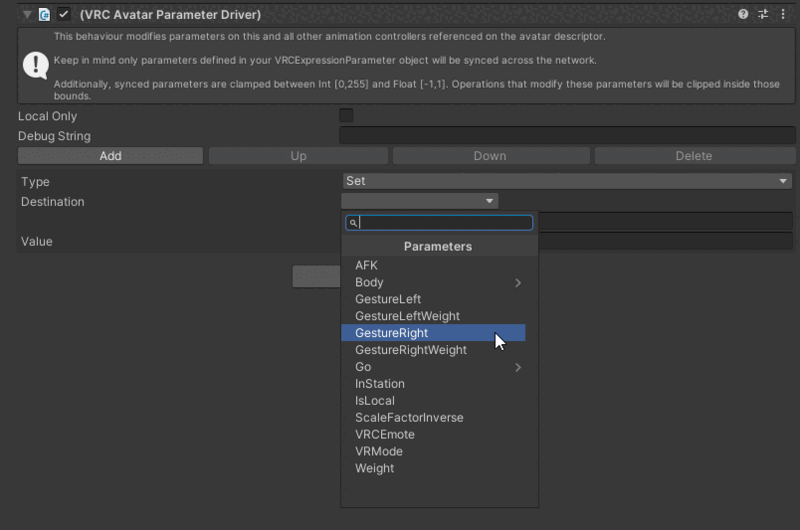Click the search magnifier icon in popup

(353, 223)
